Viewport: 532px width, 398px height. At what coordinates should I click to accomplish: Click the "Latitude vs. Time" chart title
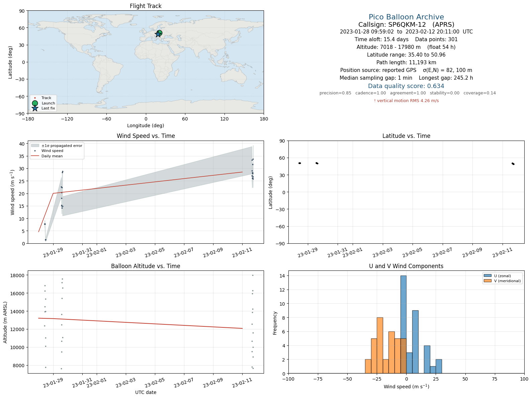406,136
